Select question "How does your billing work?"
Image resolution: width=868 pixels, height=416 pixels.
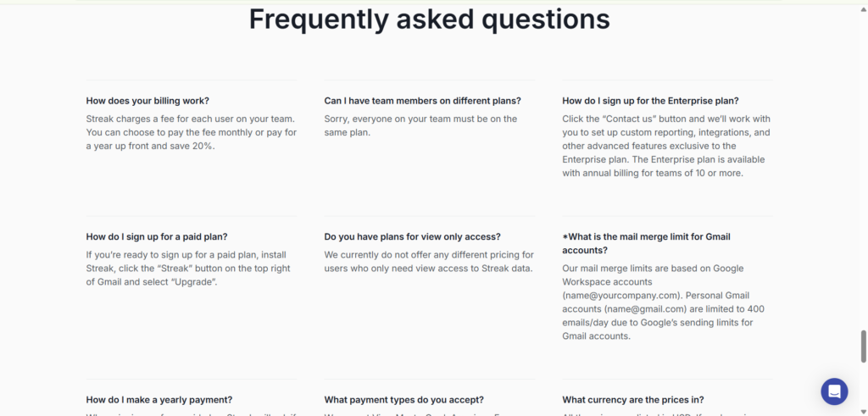click(x=147, y=101)
